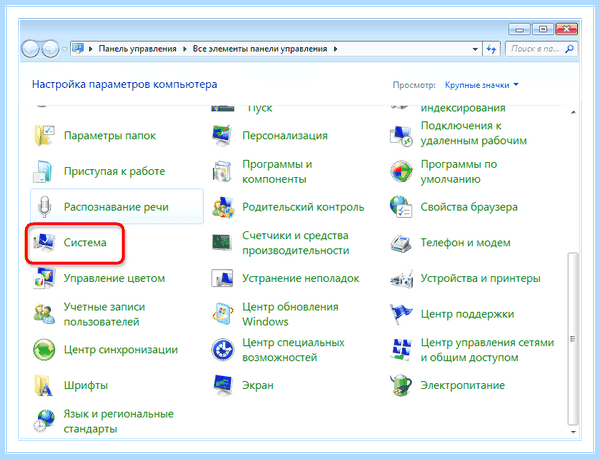This screenshot has width=600, height=459.
Task: Open the Шрифты link text
Action: point(86,385)
